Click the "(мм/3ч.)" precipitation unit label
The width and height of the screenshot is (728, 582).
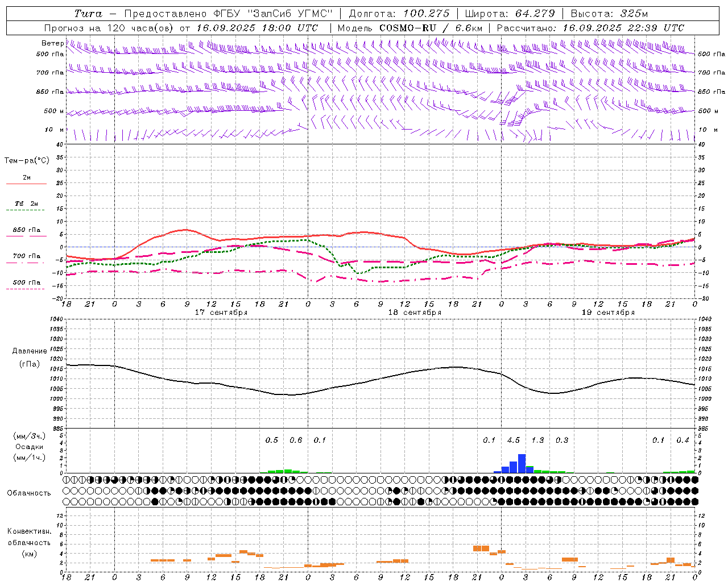[29, 436]
